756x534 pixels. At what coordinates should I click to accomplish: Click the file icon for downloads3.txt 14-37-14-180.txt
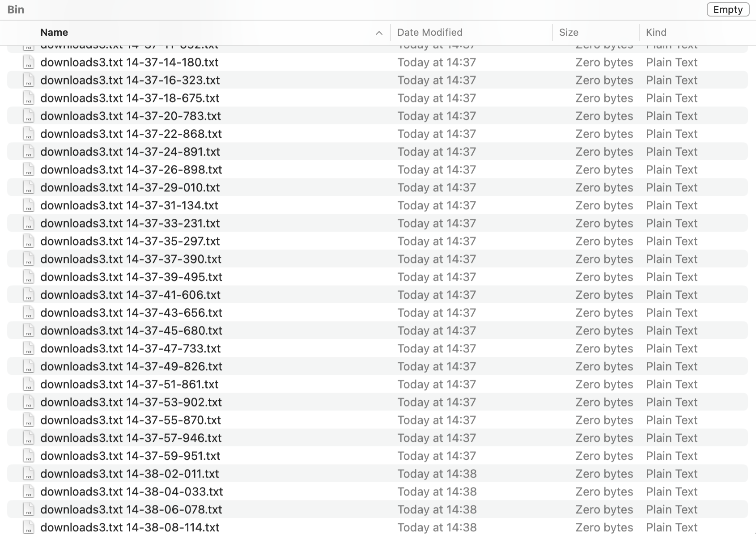click(x=29, y=62)
